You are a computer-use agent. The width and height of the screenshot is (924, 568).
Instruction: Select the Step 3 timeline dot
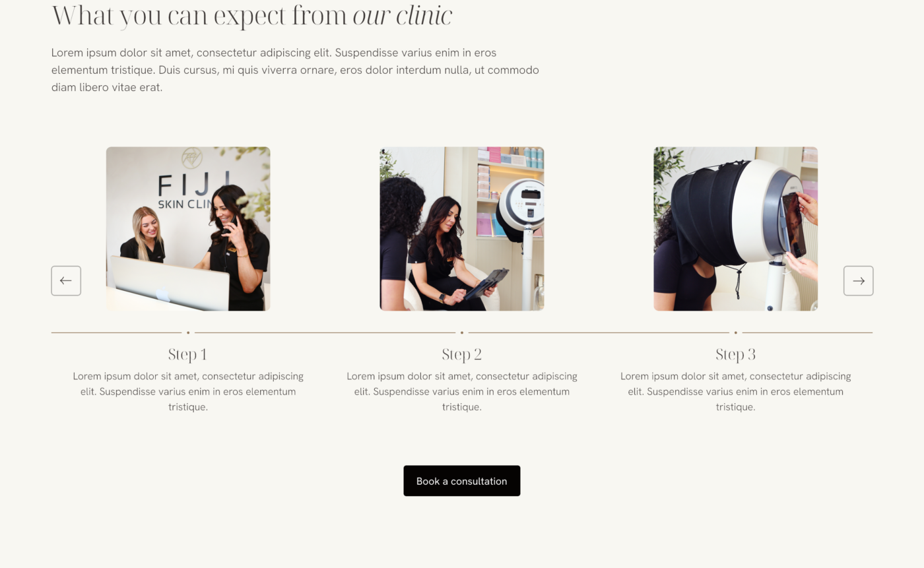click(x=735, y=332)
